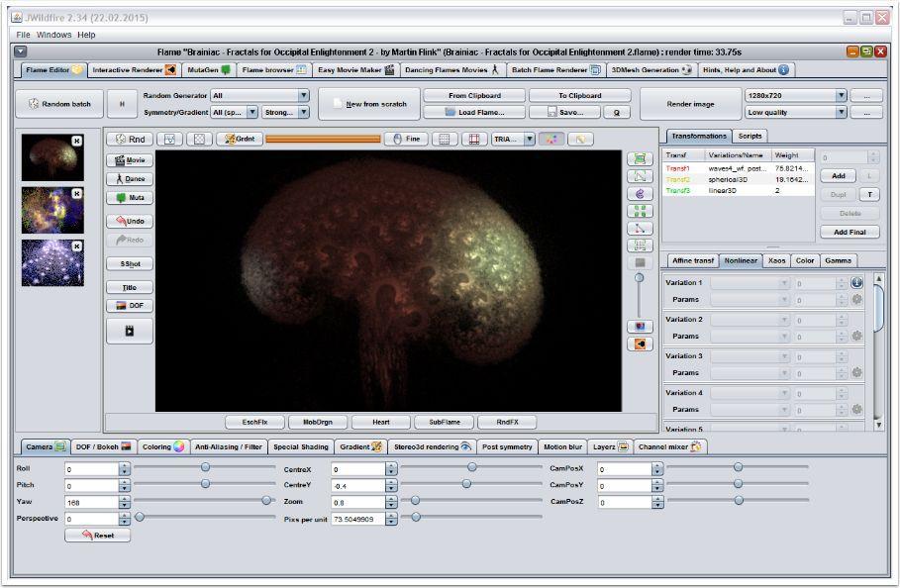This screenshot has height=588, width=900.
Task: Click the Q quicksave button
Action: point(617,112)
